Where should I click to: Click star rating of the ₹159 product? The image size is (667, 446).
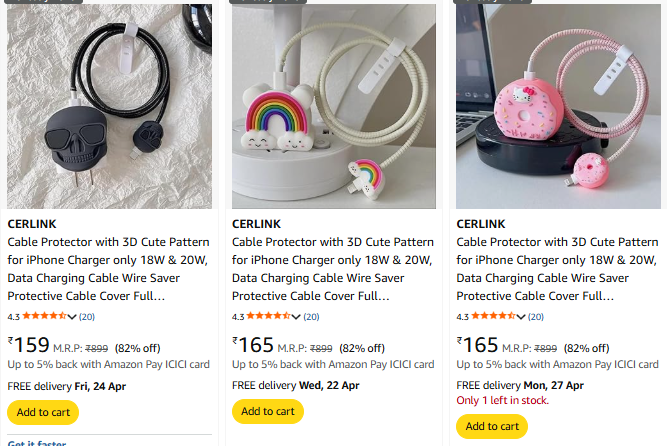coord(44,316)
